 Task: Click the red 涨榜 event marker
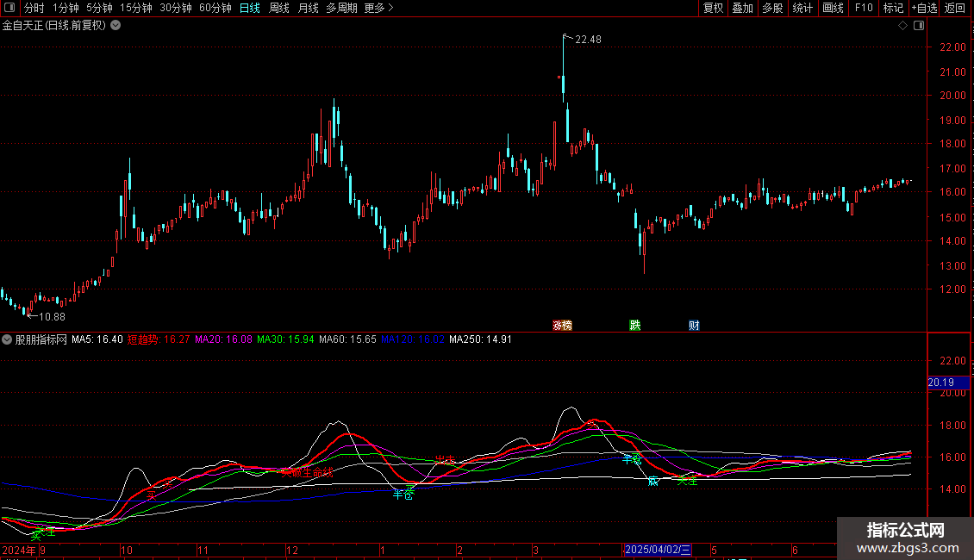coord(562,326)
